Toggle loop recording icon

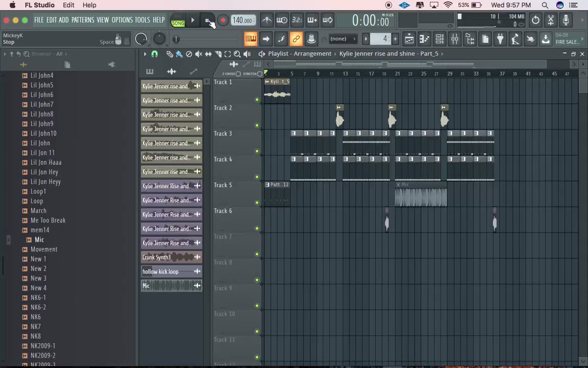pyautogui.click(x=327, y=20)
